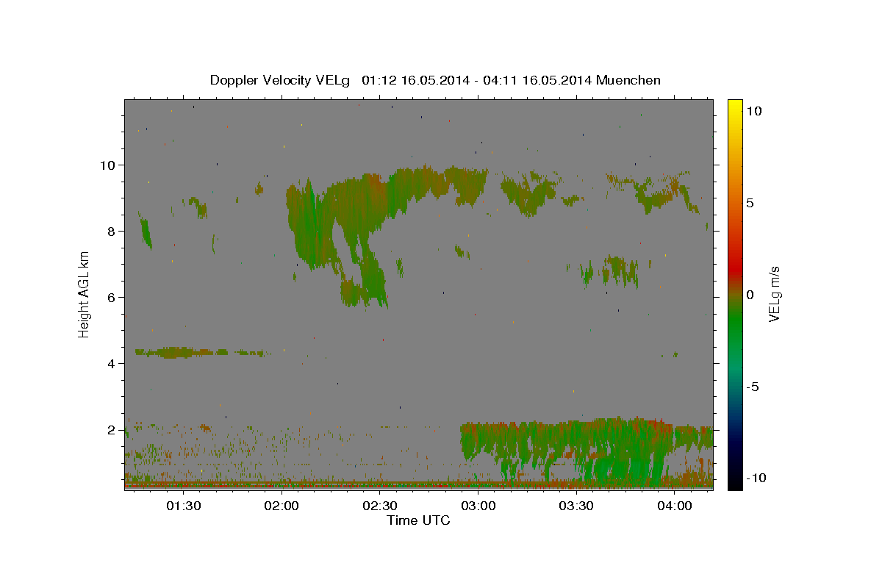This screenshot has height=588, width=882.
Task: Click the 'Muenchen' location in the title
Action: [x=628, y=80]
